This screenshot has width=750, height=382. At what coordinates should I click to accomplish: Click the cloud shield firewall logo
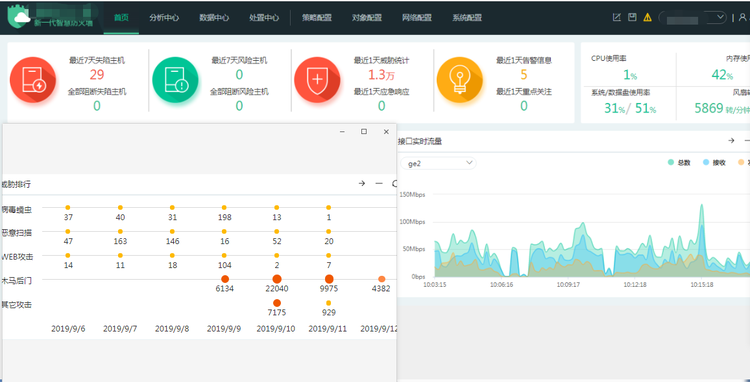[x=19, y=17]
